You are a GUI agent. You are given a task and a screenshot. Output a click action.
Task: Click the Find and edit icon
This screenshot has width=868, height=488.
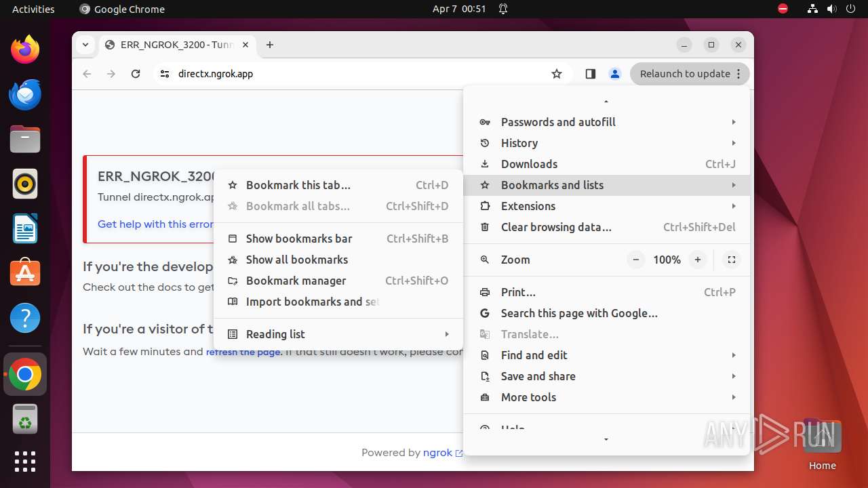click(x=485, y=355)
